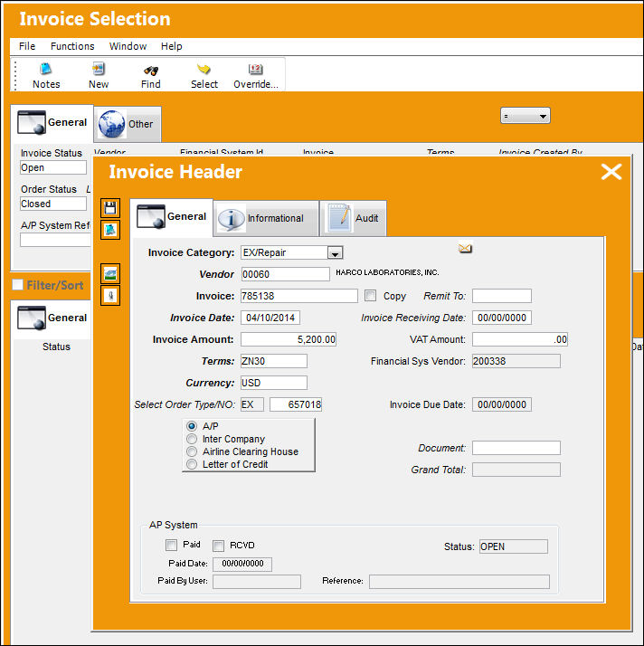Click the Invoice Date field
The height and width of the screenshot is (646, 644).
(x=270, y=318)
